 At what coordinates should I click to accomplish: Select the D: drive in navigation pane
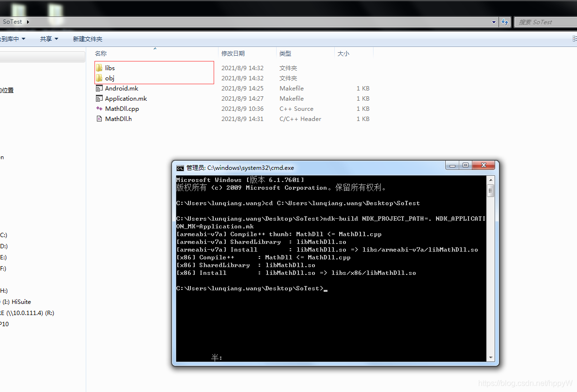pos(4,246)
